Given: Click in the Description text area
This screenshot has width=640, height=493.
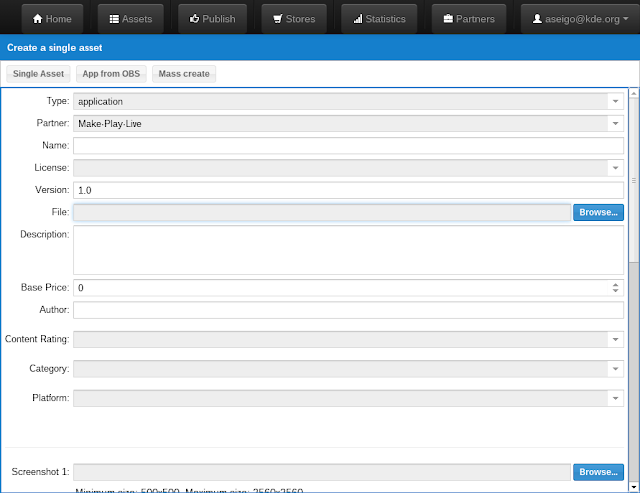Looking at the screenshot, I should 348,250.
